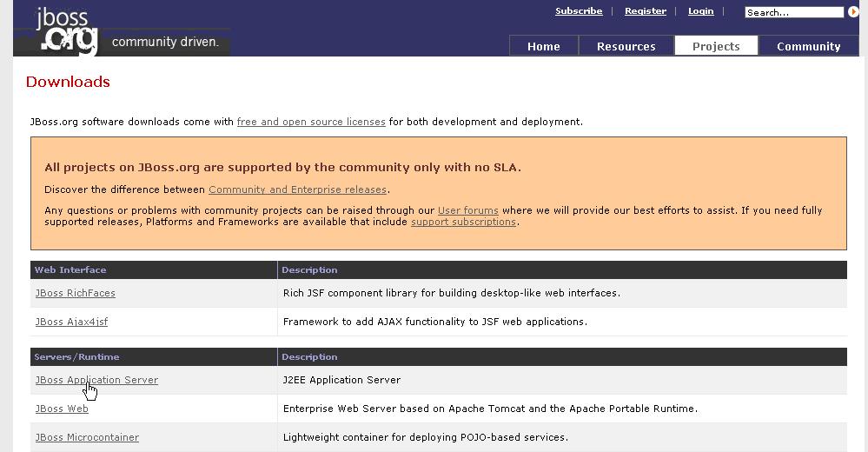Screen dimensions: 868x452
Task: Click 'Framework to add AJAX functionality' description
Action: [x=435, y=322]
